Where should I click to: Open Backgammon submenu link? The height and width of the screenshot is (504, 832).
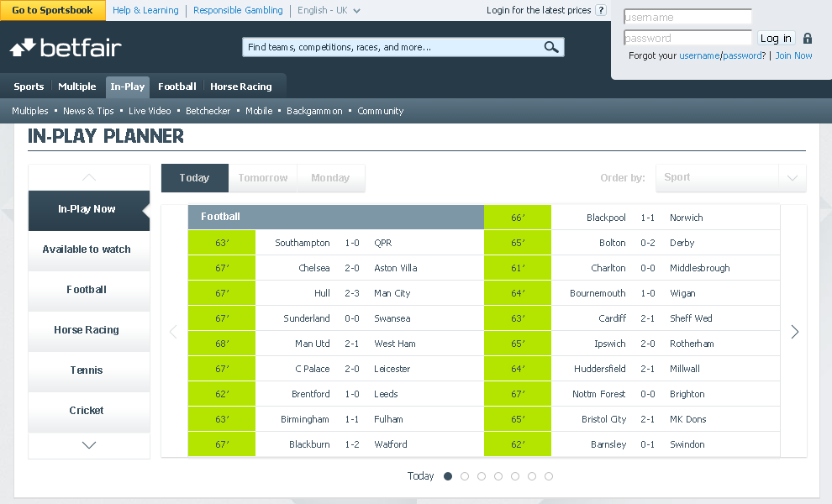[x=314, y=111]
